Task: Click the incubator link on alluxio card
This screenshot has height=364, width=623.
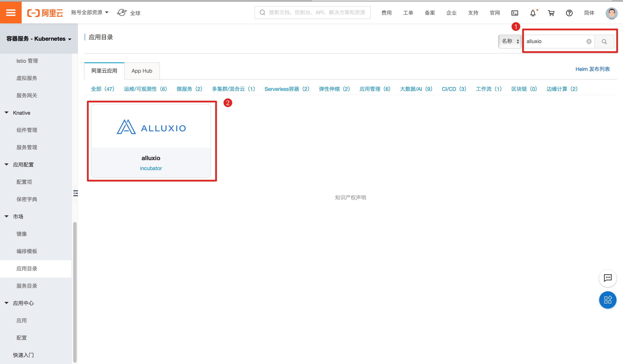Action: [151, 168]
